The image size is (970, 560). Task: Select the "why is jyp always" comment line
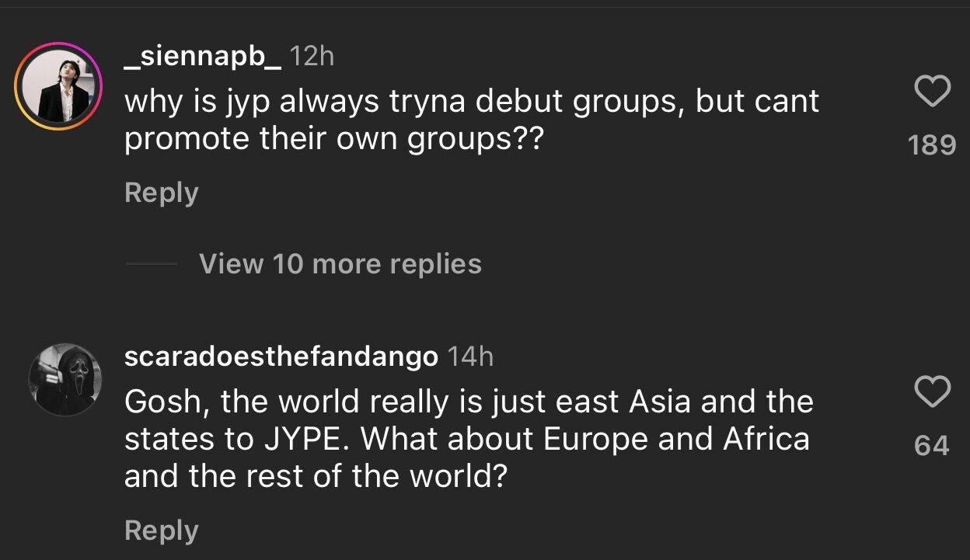(471, 102)
